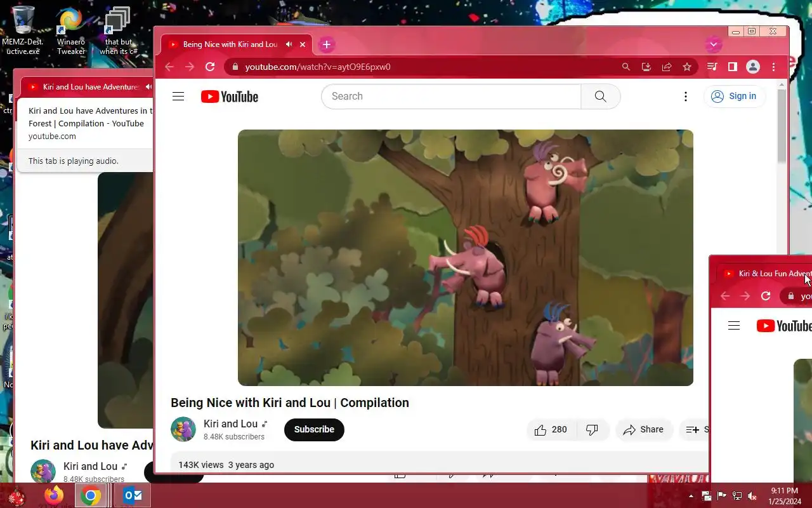Mute the Kiri and Lou have Adventures tab
Screen dimensions: 812x508
tap(148, 87)
